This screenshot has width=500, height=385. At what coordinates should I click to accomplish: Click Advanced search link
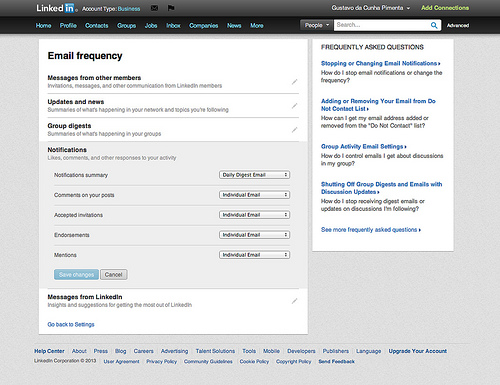click(x=458, y=25)
